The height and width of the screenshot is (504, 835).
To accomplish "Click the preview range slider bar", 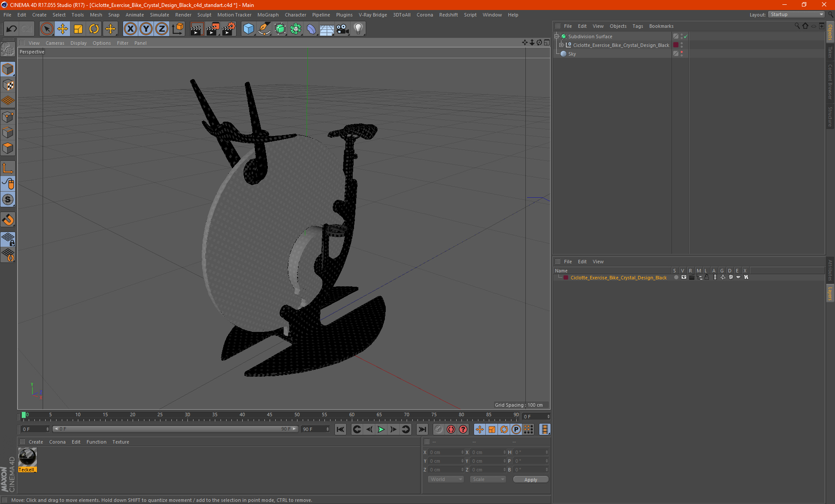I will pyautogui.click(x=175, y=429).
